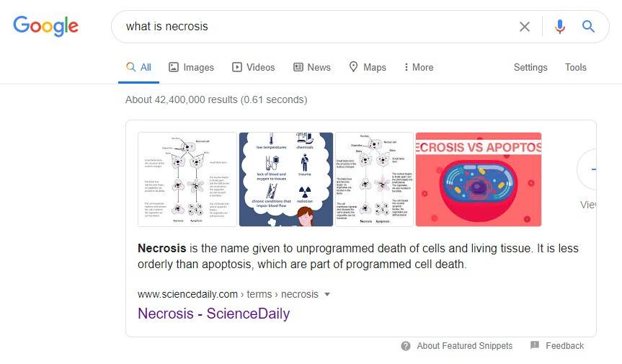The height and width of the screenshot is (364, 622).
Task: Open the News results tab
Action: 312,68
